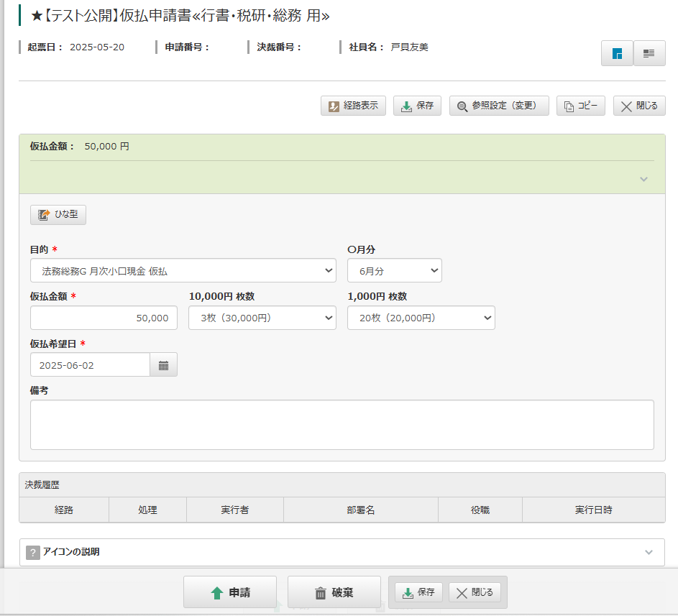Viewport: 678px width, 616px height.
Task: Open 参照設定（変更） reference settings
Action: 499,106
